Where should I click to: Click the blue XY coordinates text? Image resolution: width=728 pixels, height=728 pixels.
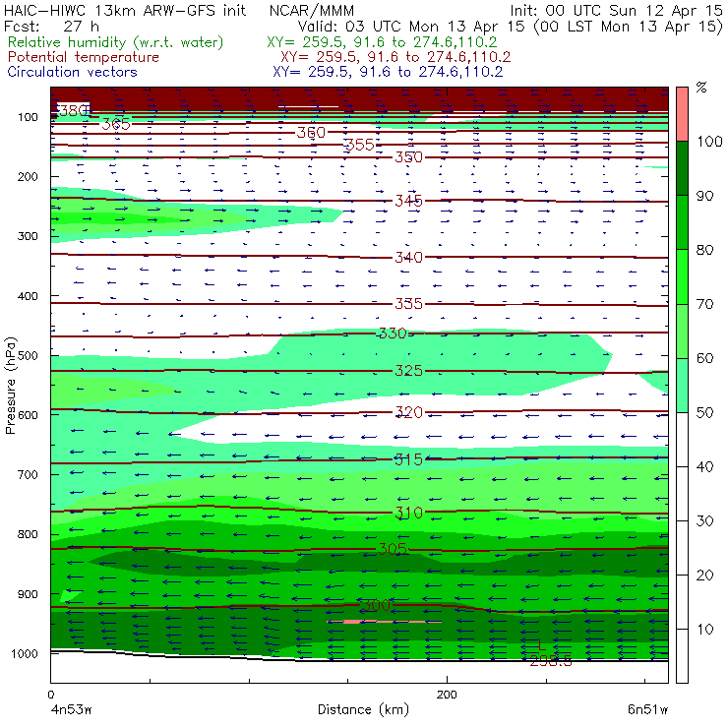[388, 72]
